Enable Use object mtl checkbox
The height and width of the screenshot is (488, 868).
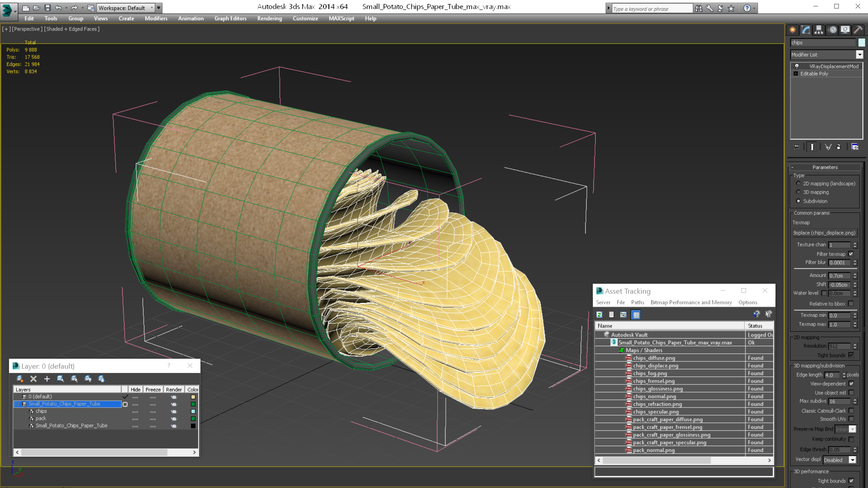851,393
